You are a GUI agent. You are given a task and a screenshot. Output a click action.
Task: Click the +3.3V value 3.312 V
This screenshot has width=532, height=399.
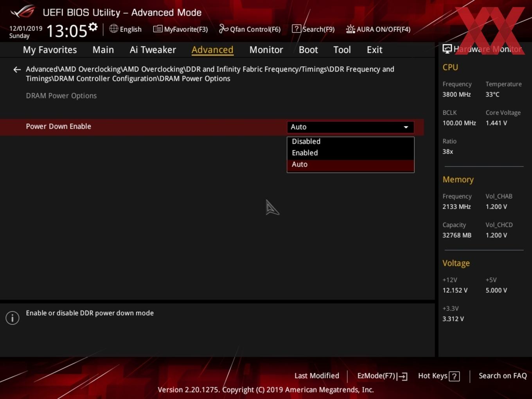[453, 319]
